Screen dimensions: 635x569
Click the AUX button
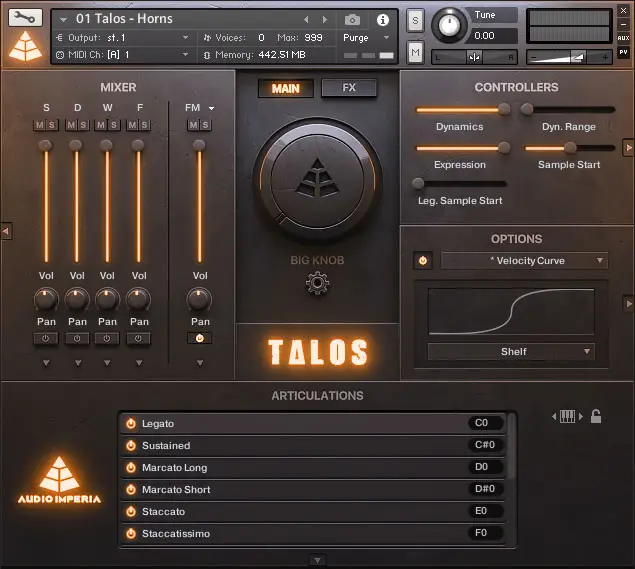pyautogui.click(x=623, y=38)
